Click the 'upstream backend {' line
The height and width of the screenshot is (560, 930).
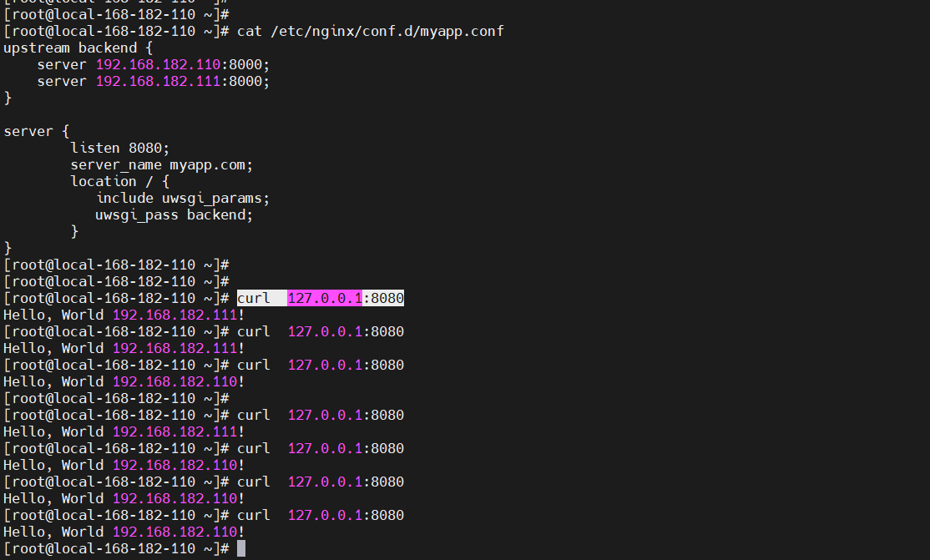click(78, 48)
